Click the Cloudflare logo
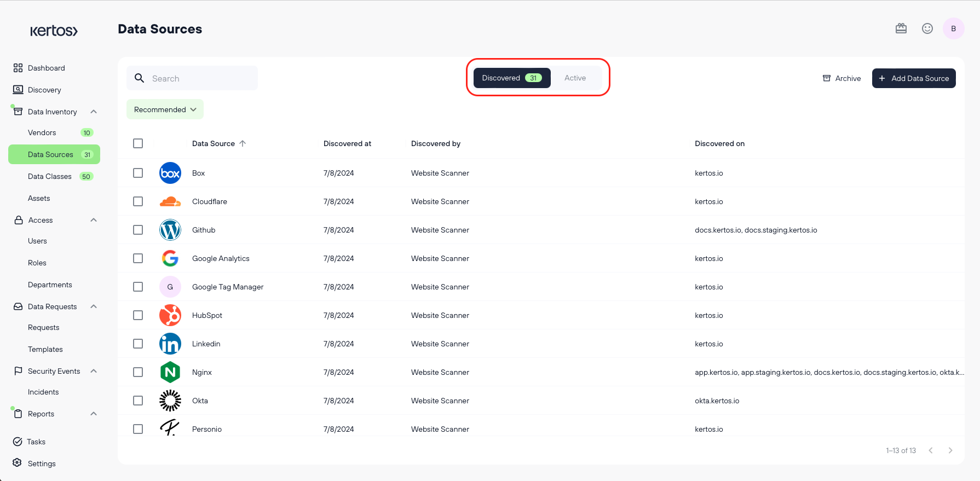 point(170,201)
